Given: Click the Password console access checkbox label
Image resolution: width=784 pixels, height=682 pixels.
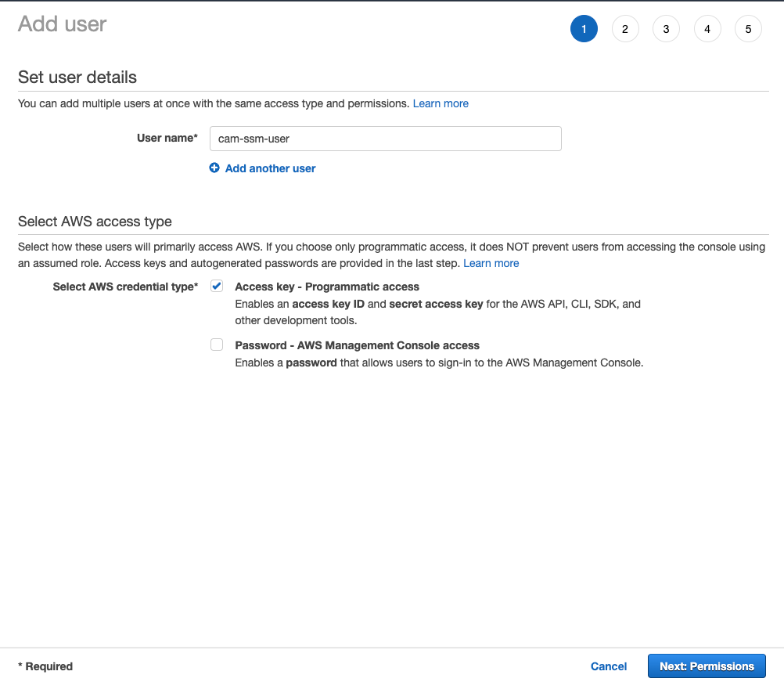Looking at the screenshot, I should (x=358, y=345).
